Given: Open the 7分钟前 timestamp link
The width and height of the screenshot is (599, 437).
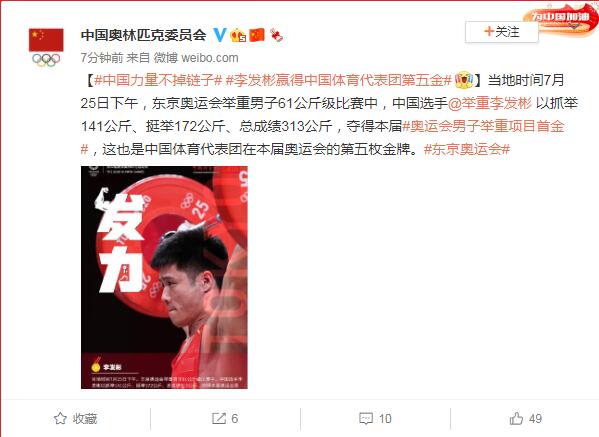Looking at the screenshot, I should 102,58.
